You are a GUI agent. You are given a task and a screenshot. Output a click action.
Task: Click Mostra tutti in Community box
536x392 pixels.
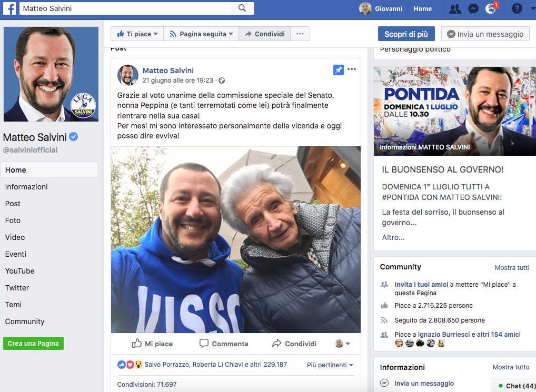coord(512,268)
